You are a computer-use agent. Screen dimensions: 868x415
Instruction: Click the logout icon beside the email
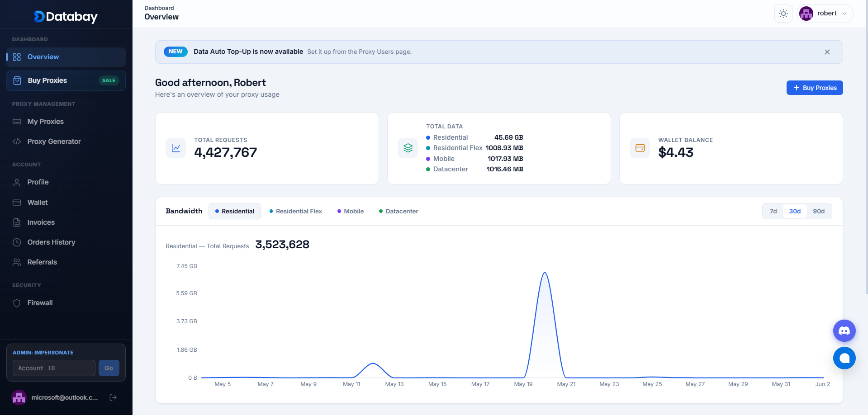point(113,397)
